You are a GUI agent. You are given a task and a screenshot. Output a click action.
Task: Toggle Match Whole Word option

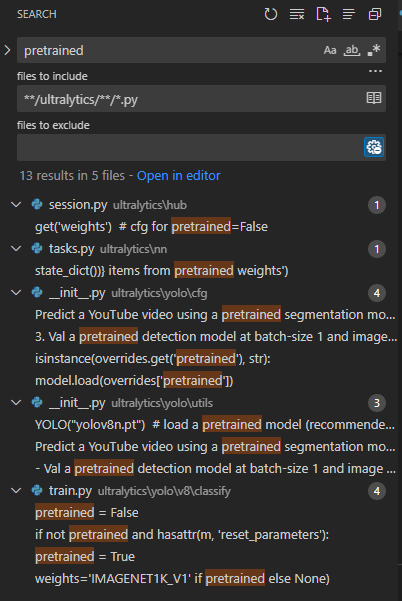pyautogui.click(x=352, y=50)
